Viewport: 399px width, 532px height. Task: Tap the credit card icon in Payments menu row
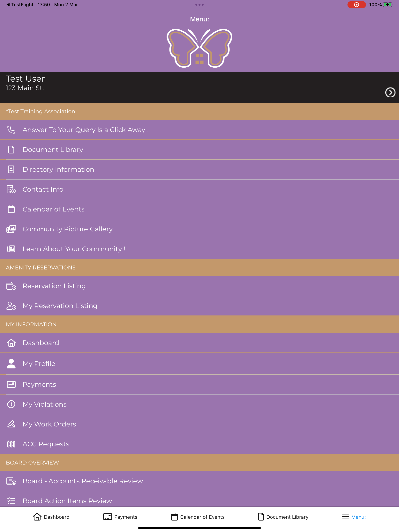coord(11,384)
